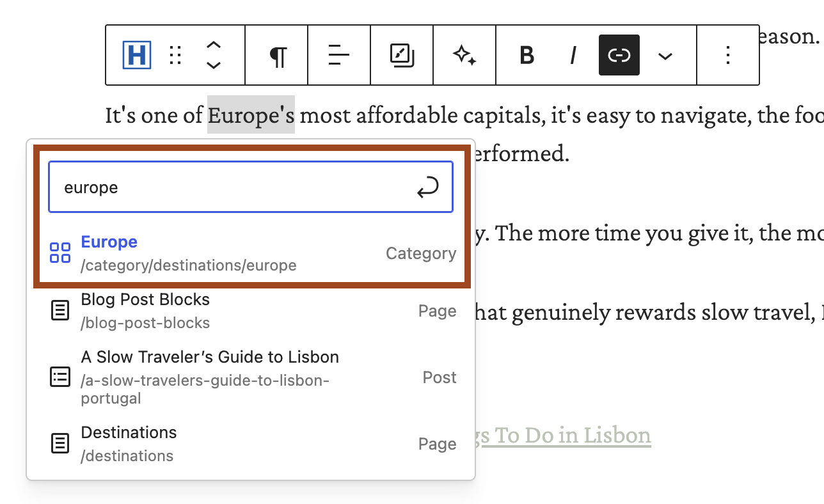The width and height of the screenshot is (824, 504).
Task: Open the block options three-dot menu
Action: [x=727, y=56]
